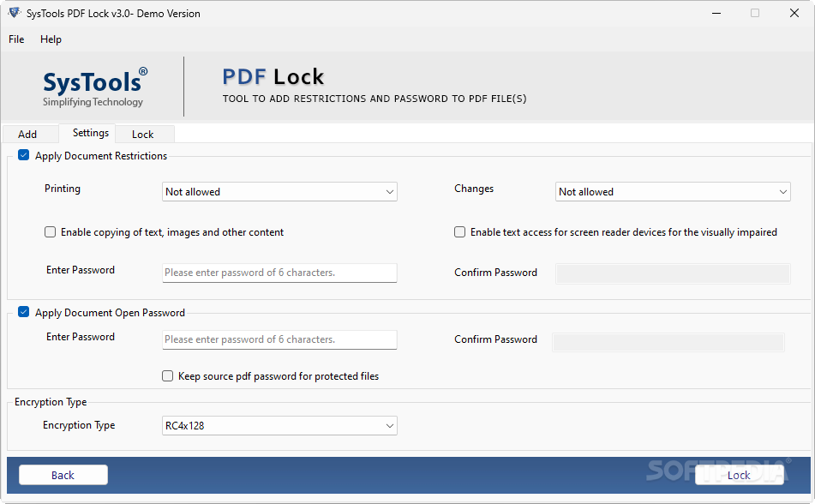This screenshot has height=504, width=815.
Task: Uncheck Apply Document Restrictions
Action: coord(23,155)
